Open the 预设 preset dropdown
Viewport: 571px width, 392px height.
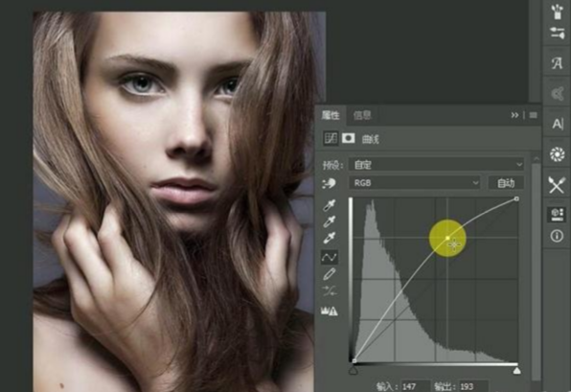[x=436, y=165]
